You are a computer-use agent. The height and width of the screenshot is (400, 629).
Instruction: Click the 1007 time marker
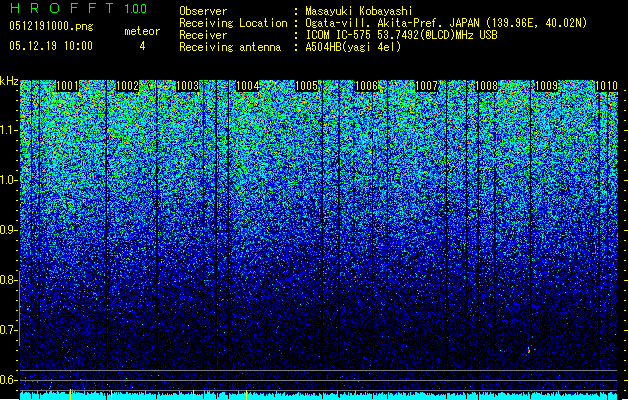(426, 86)
